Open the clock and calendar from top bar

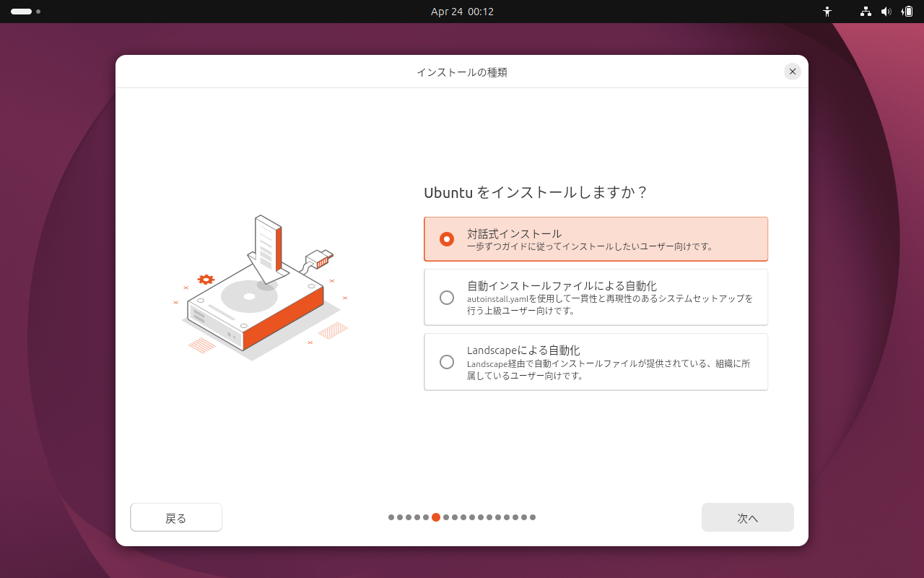(x=462, y=12)
